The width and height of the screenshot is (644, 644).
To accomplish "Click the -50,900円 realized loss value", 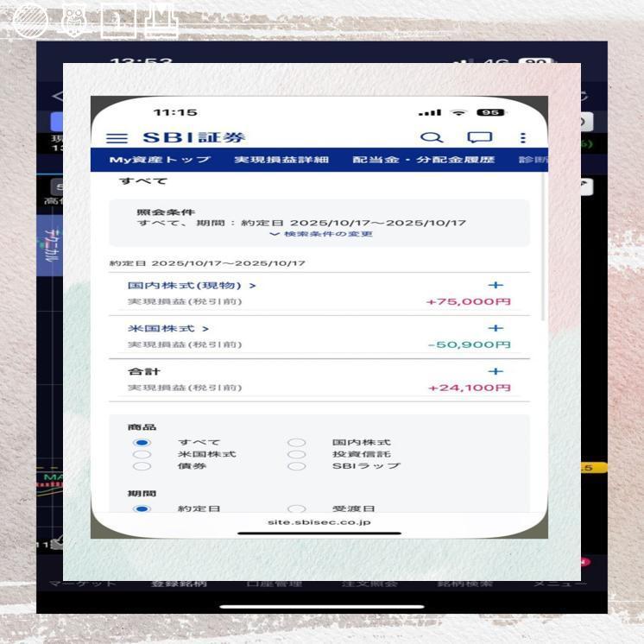I will (469, 344).
